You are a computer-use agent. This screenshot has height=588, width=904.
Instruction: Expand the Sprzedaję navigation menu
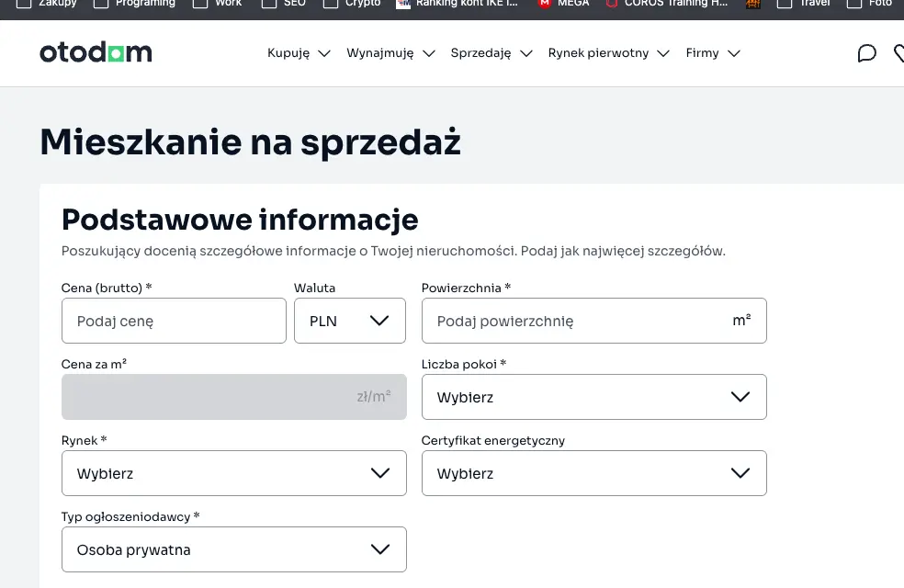[x=492, y=53]
